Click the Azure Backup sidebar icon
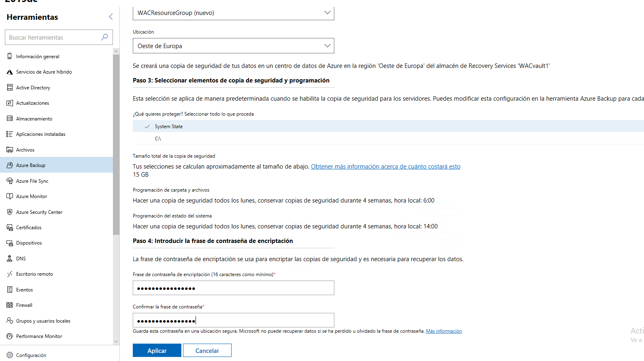Image resolution: width=644 pixels, height=361 pixels. click(10, 165)
